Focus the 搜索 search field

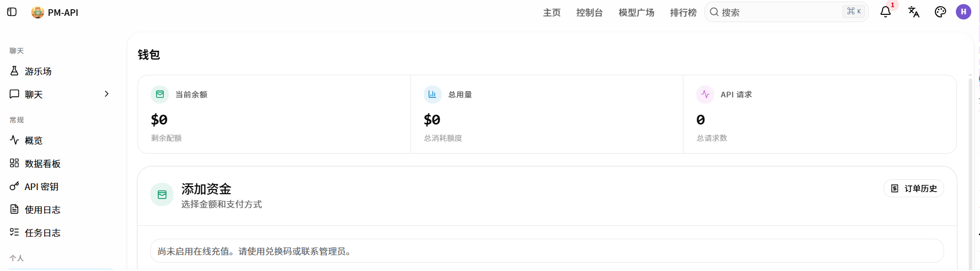pyautogui.click(x=786, y=12)
